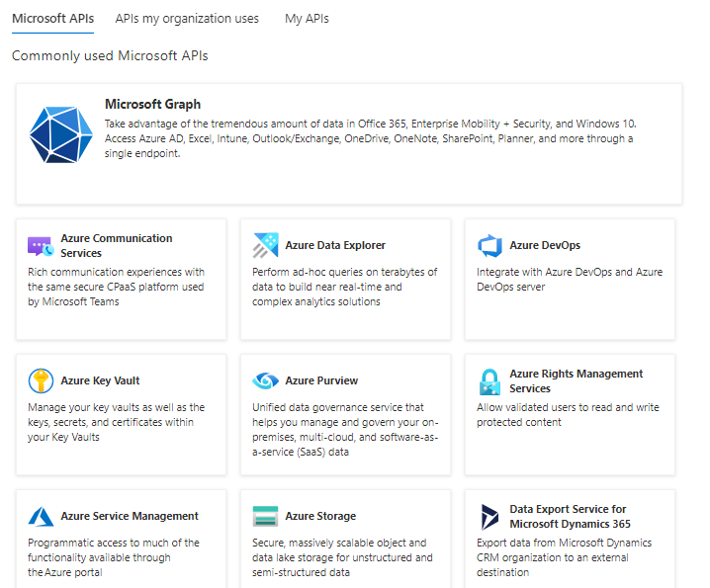Click the Azure Communication Services icon
710x588 pixels.
(x=41, y=246)
